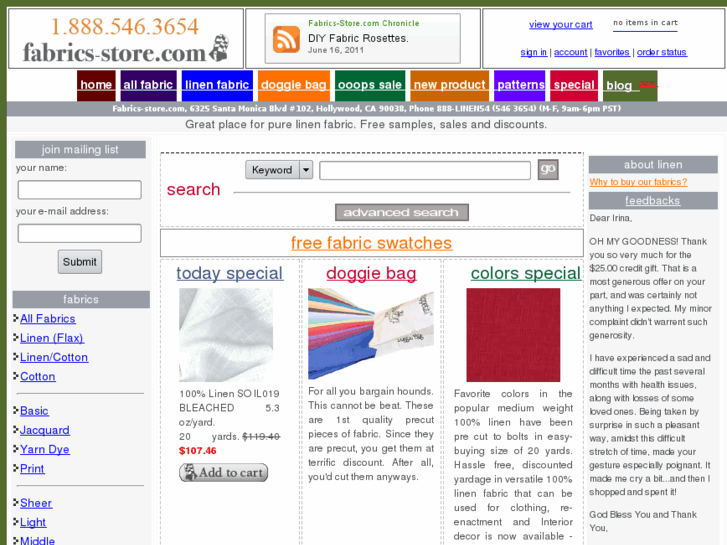Click view your cart link
Viewport: 727px width, 545px height.
point(561,25)
